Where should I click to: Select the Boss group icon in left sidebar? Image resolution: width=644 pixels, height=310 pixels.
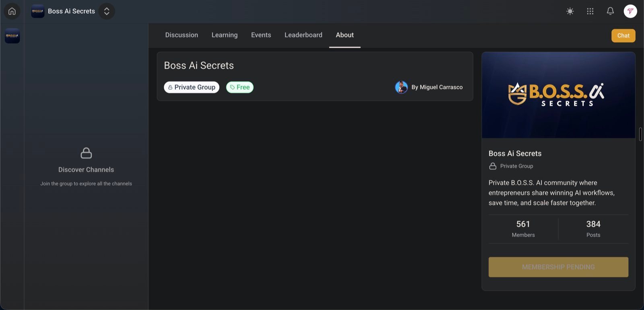click(x=12, y=36)
